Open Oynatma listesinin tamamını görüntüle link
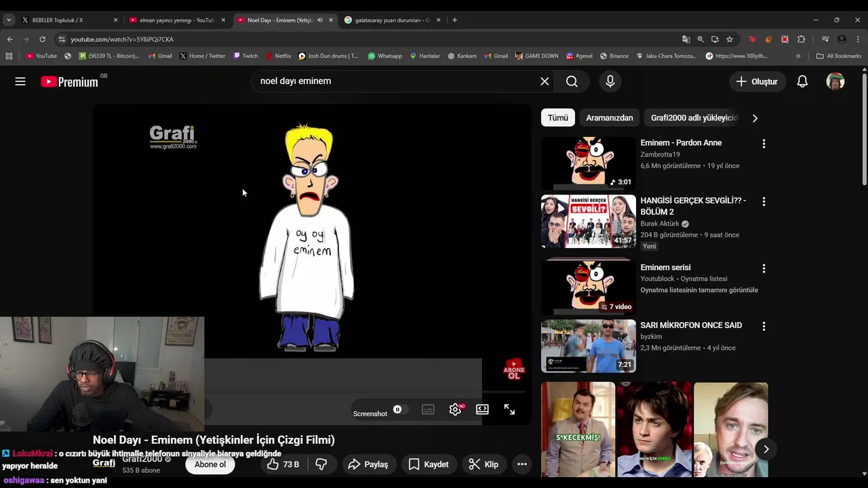 pos(699,290)
